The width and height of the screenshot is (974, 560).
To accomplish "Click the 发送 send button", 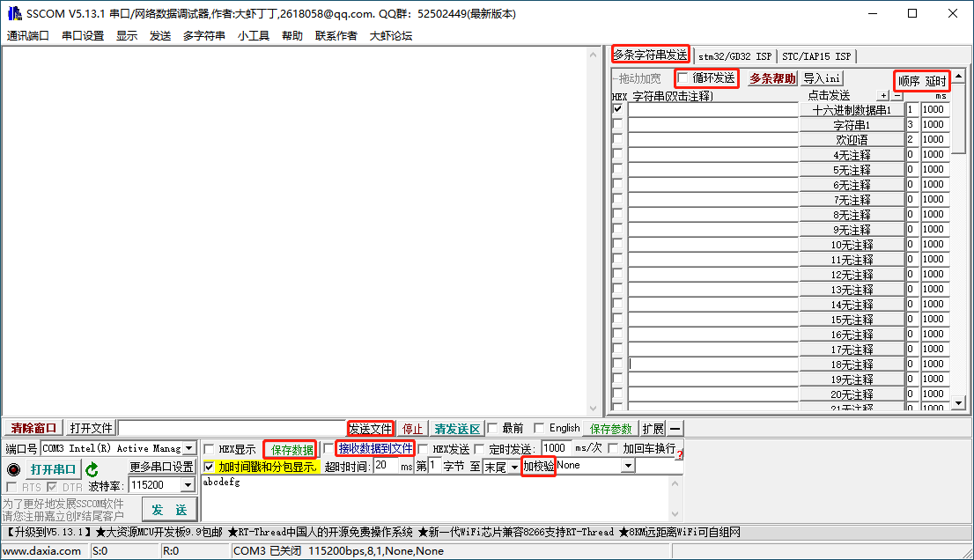I will click(x=170, y=510).
